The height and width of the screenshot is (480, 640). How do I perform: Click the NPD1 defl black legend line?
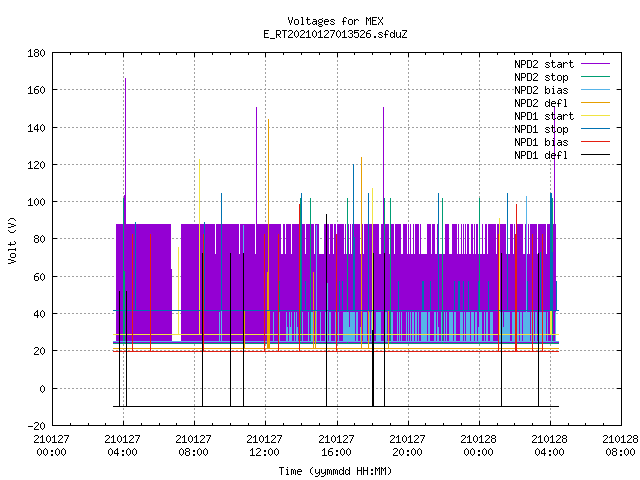[595, 155]
